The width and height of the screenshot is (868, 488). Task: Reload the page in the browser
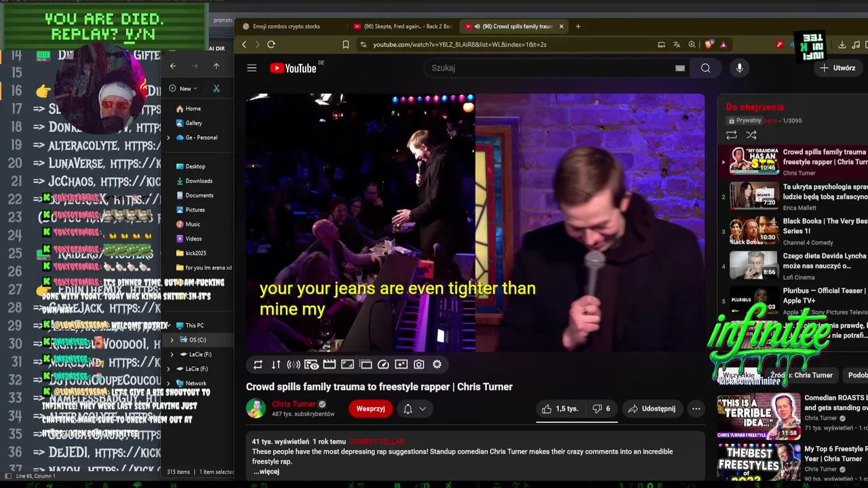271,45
